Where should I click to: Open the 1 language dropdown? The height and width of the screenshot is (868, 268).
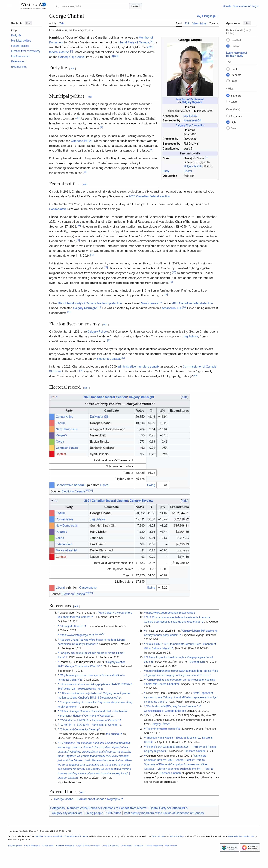coord(208,16)
